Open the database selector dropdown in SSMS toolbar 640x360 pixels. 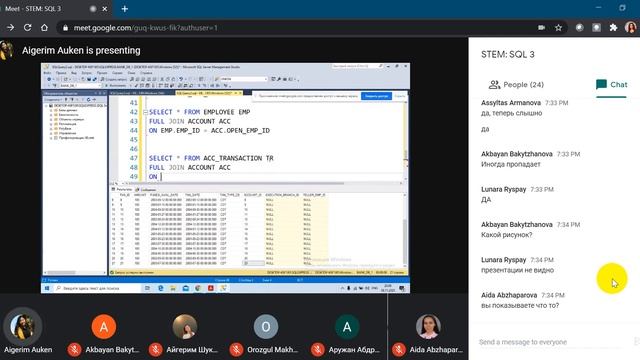[x=80, y=86]
